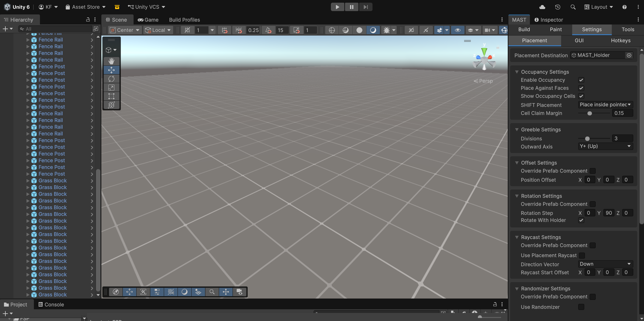
Task: Open the MAST Build tab
Action: point(524,30)
